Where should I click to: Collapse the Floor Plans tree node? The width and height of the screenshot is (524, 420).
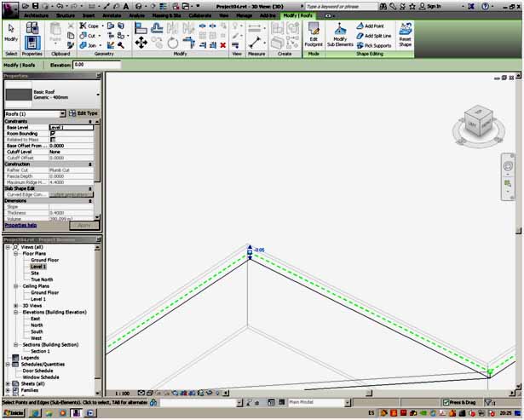pyautogui.click(x=16, y=254)
